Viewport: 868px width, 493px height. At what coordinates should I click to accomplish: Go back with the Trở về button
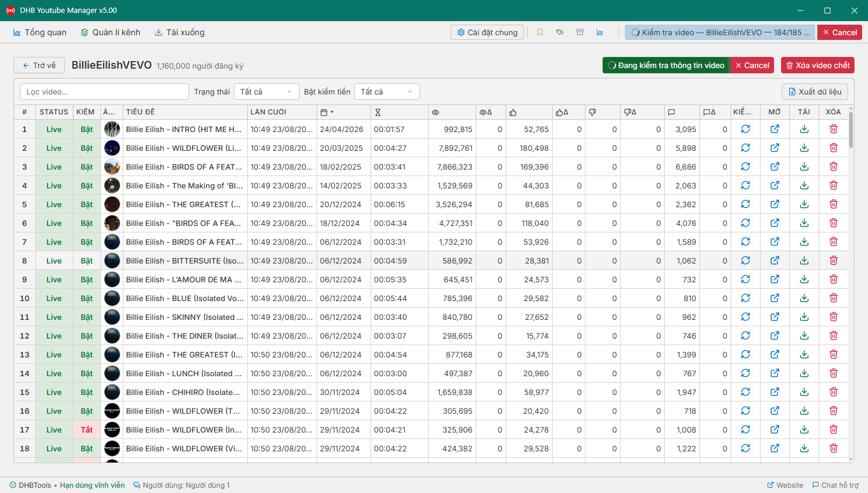[39, 65]
